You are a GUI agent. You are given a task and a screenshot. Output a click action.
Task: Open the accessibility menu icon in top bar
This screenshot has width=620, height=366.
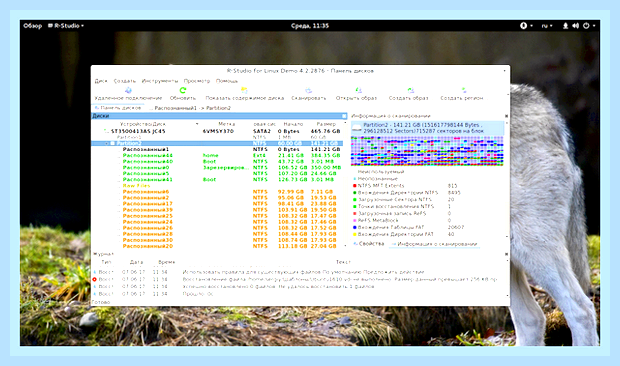[524, 26]
